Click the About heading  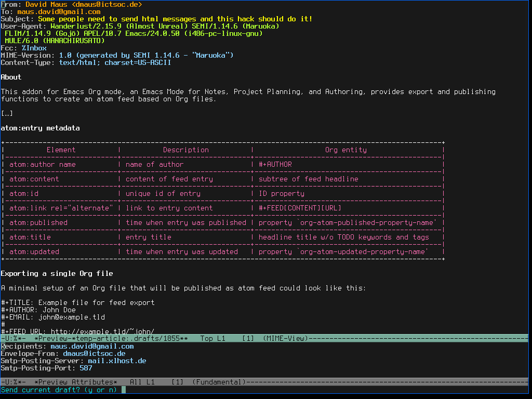tap(11, 77)
